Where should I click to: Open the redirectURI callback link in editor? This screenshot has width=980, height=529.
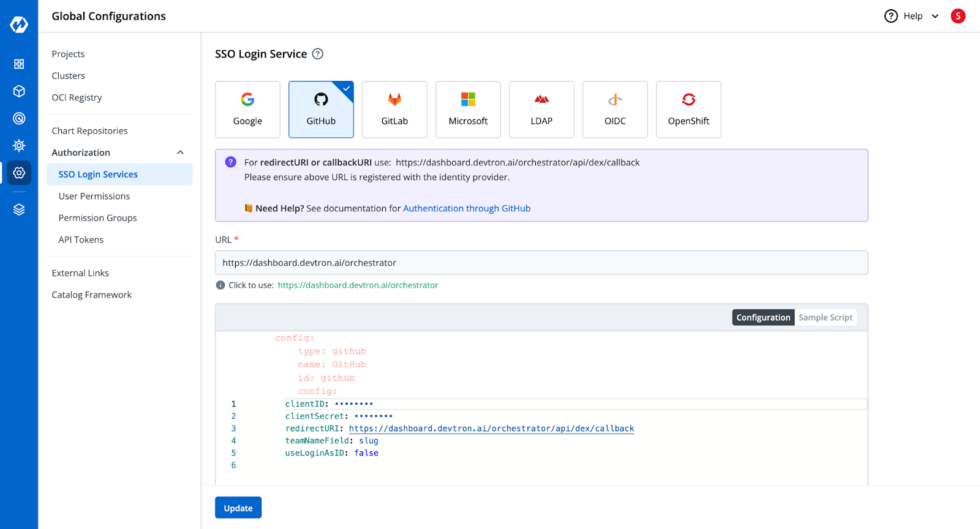pyautogui.click(x=491, y=429)
